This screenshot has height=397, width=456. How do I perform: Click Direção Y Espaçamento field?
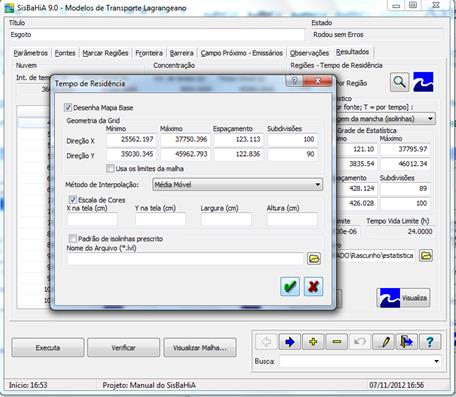pyautogui.click(x=238, y=154)
